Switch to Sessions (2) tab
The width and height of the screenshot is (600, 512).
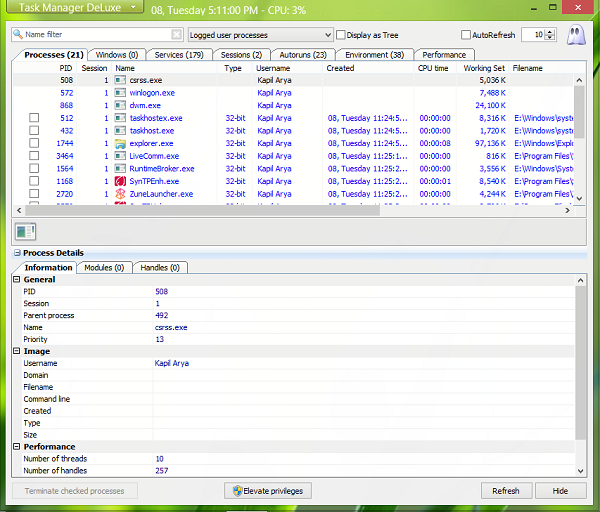click(x=241, y=55)
